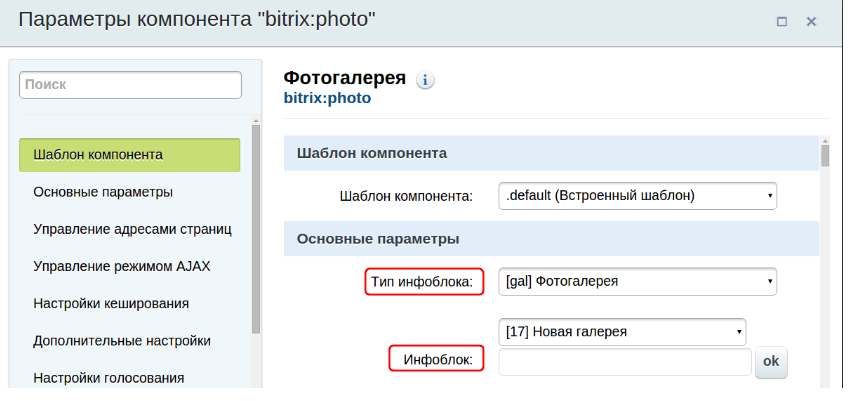Viewport: 854px width, 401px height.
Task: Click the right panel vertical scrollbar
Action: [825, 157]
